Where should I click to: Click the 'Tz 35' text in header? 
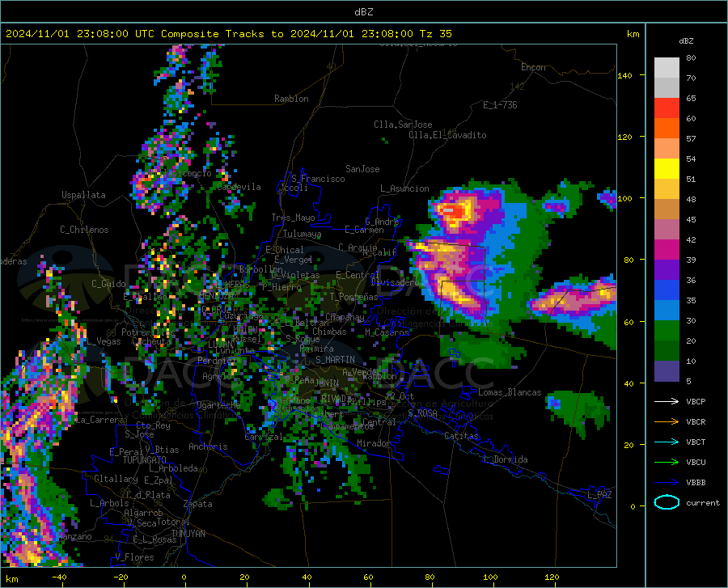[435, 33]
